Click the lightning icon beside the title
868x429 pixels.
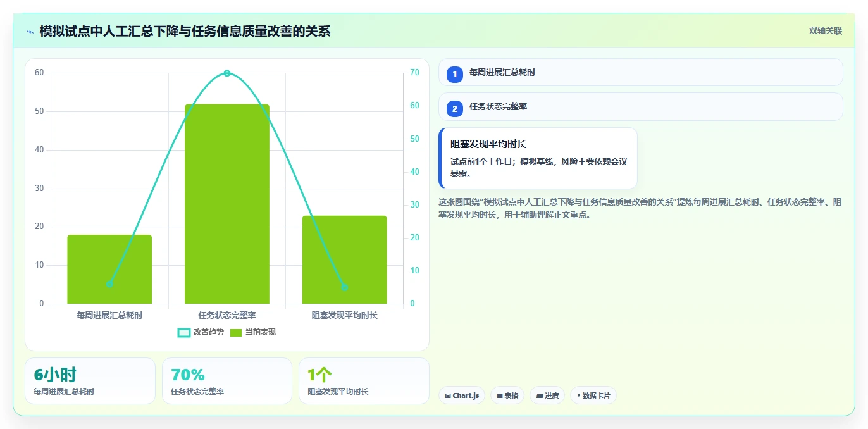30,32
